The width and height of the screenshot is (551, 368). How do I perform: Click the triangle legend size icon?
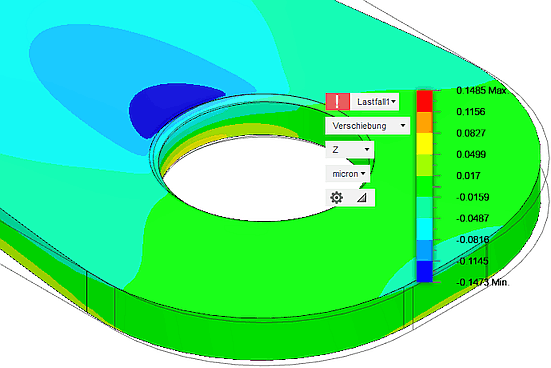[x=362, y=198]
